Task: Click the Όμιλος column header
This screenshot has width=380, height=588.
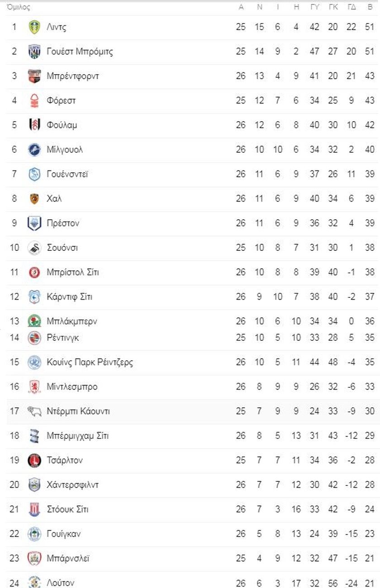Action: [19, 7]
